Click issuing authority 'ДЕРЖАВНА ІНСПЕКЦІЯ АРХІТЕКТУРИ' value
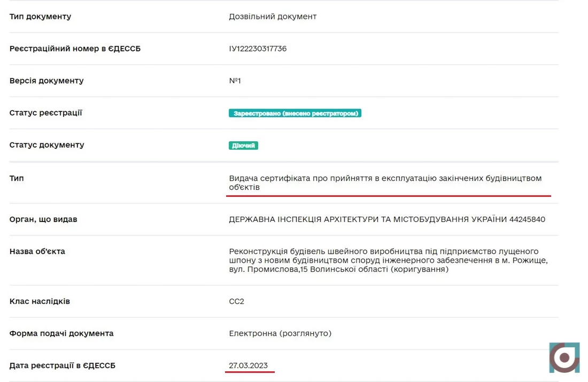588x382 pixels. (x=386, y=219)
